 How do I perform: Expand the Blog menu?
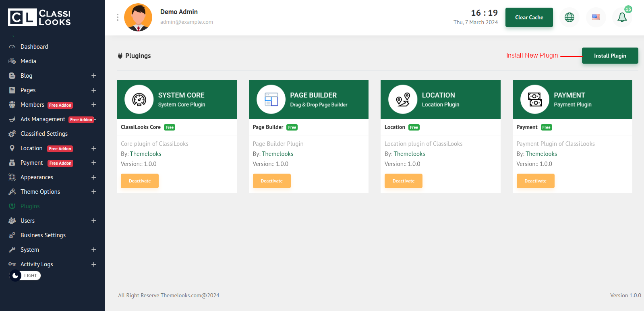tap(94, 76)
